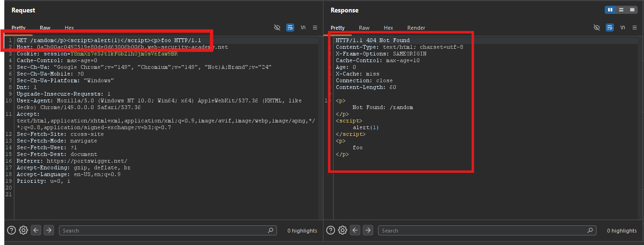Screen dimensions: 644x245
Task: Switch Response view to Raw tab
Action: (x=364, y=28)
